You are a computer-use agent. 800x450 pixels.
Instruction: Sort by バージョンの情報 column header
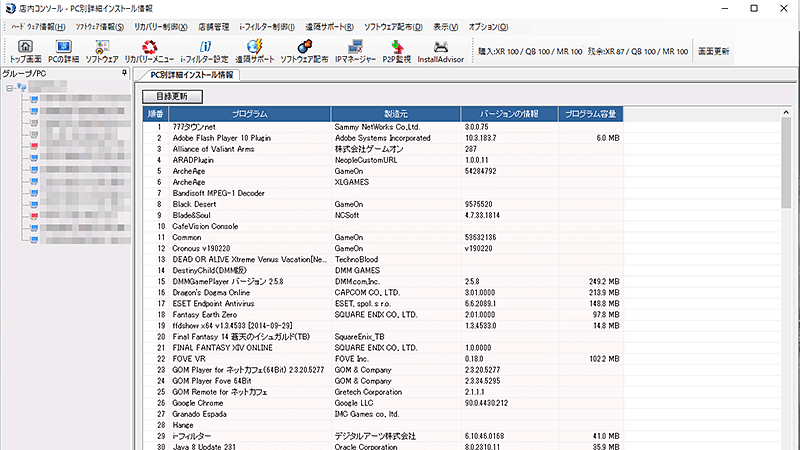(x=509, y=114)
